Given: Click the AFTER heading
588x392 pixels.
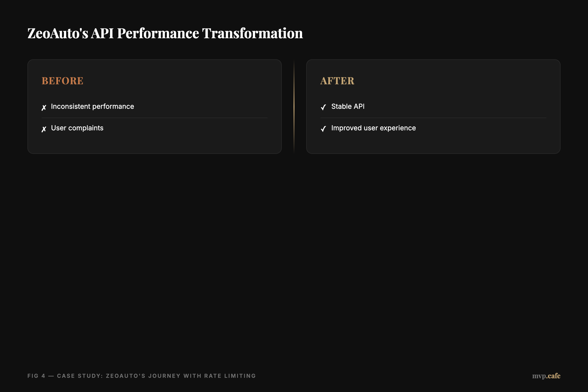Looking at the screenshot, I should [337, 81].
